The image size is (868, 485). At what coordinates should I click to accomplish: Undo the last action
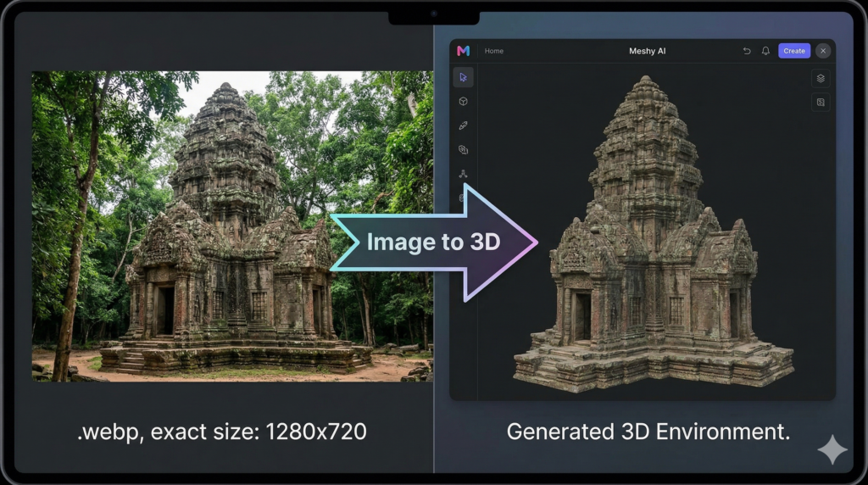click(x=747, y=51)
